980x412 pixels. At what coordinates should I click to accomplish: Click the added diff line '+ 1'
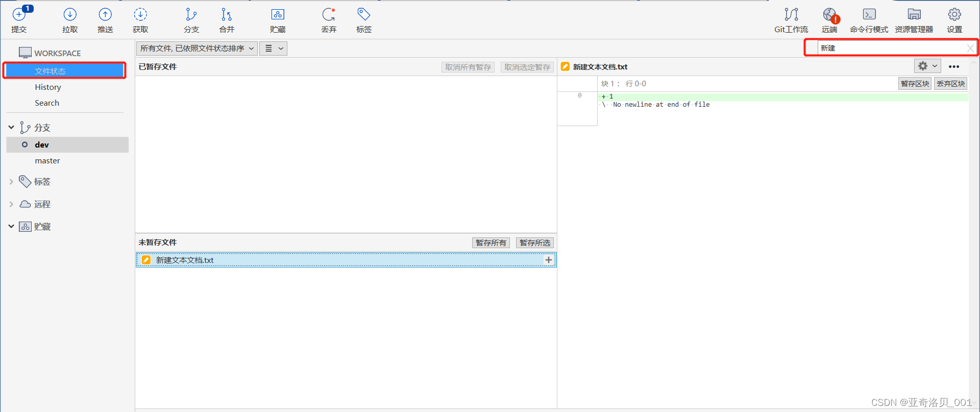(783, 96)
